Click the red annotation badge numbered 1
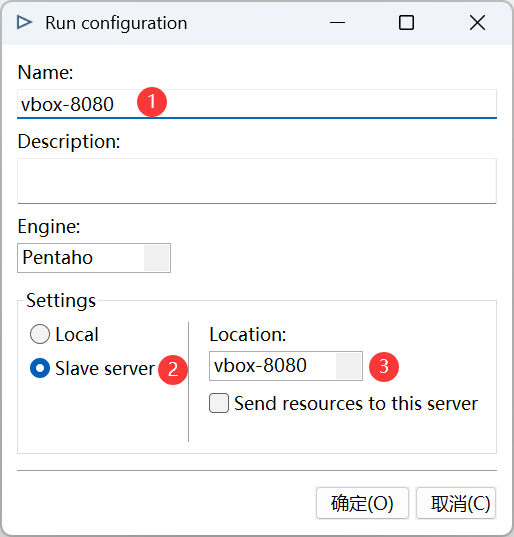This screenshot has width=514, height=537. click(152, 102)
